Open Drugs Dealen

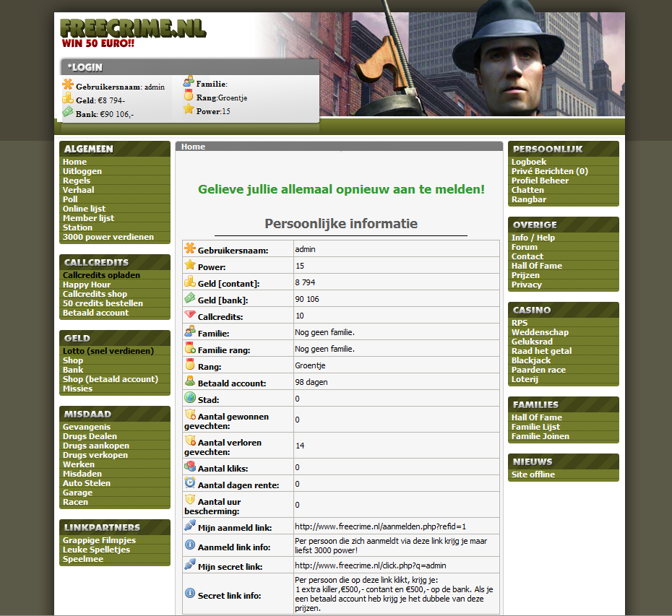90,436
